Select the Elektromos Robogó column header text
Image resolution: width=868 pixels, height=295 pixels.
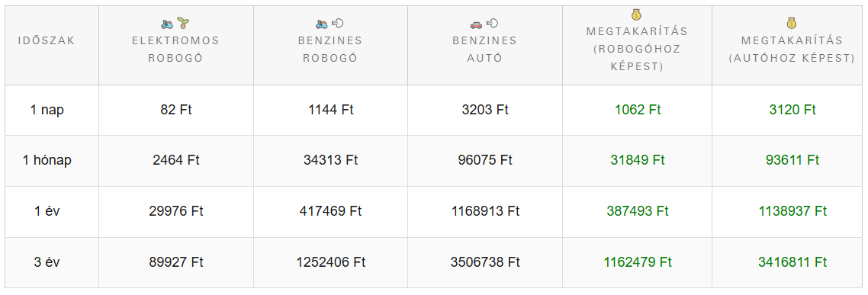[175, 50]
